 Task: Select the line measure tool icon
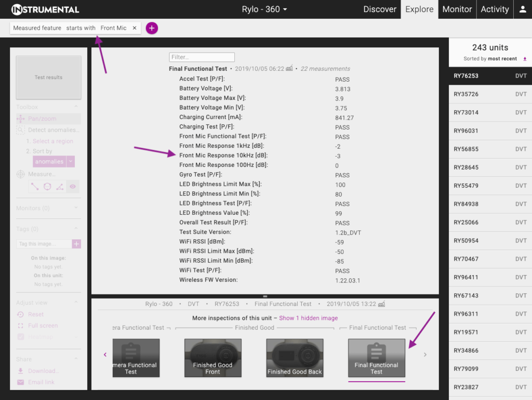click(35, 186)
